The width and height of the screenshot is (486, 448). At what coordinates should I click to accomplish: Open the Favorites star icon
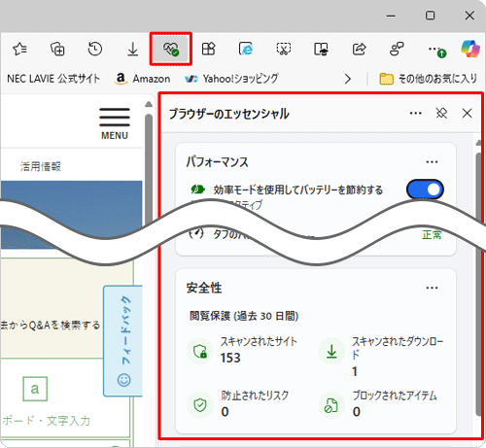19,50
